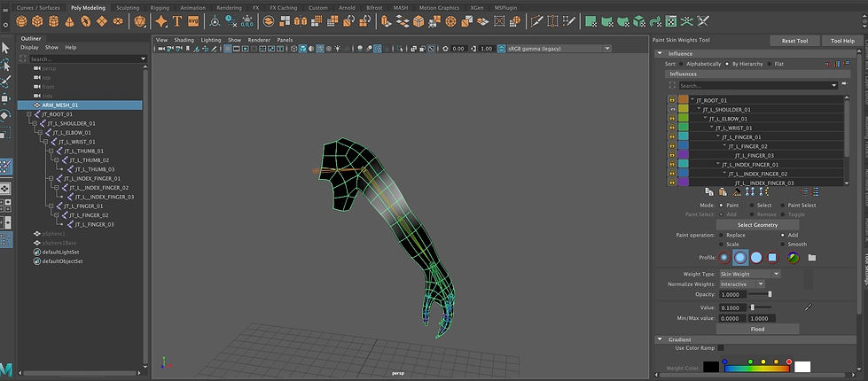The width and height of the screenshot is (868, 381).
Task: Toggle lock on JT_L_ELBOW_01 influence
Action: [671, 119]
